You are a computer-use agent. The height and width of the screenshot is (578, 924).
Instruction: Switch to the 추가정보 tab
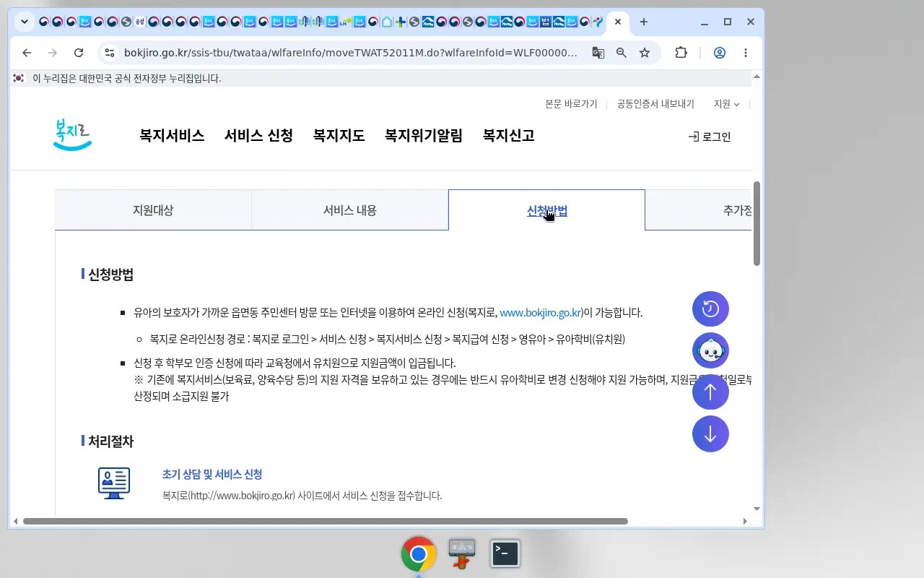click(x=699, y=210)
